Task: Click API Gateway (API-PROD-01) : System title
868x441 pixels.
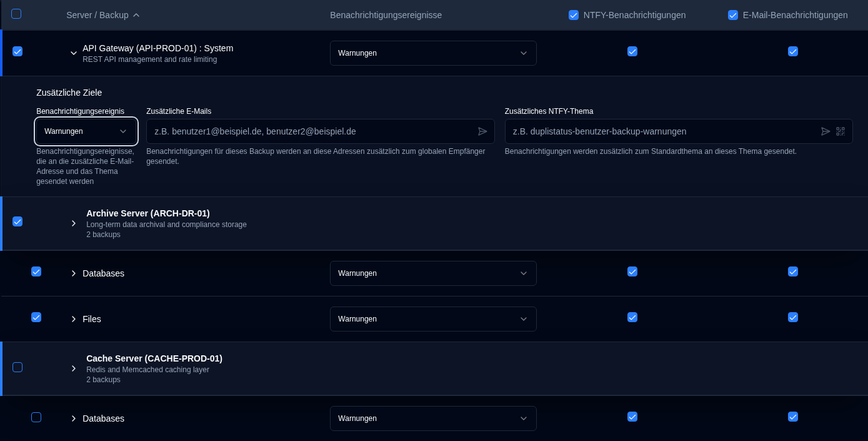Action: click(x=157, y=48)
